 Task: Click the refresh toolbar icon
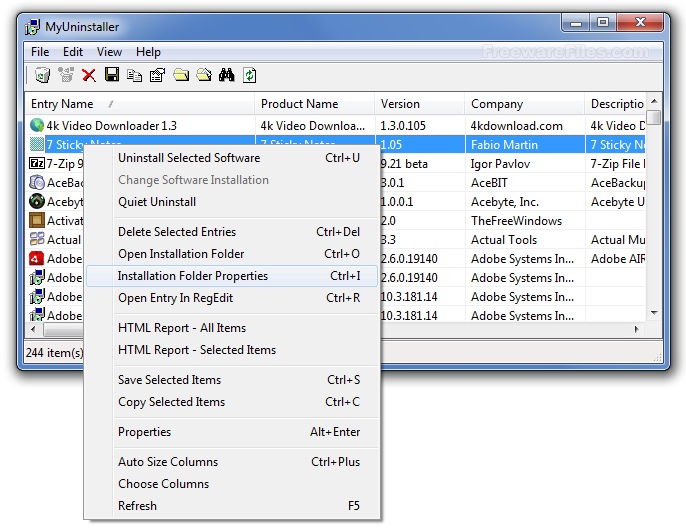click(x=250, y=75)
